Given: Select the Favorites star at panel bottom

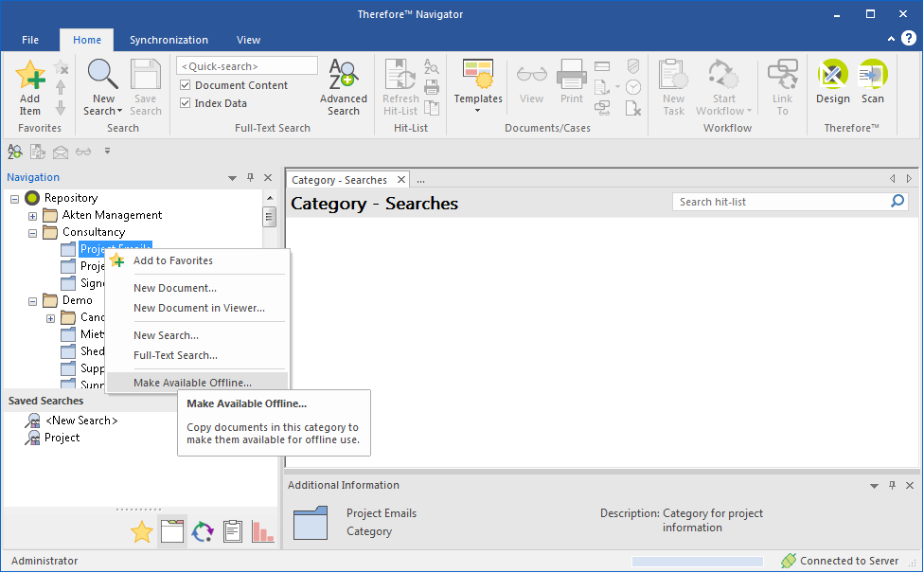Looking at the screenshot, I should coord(142,532).
